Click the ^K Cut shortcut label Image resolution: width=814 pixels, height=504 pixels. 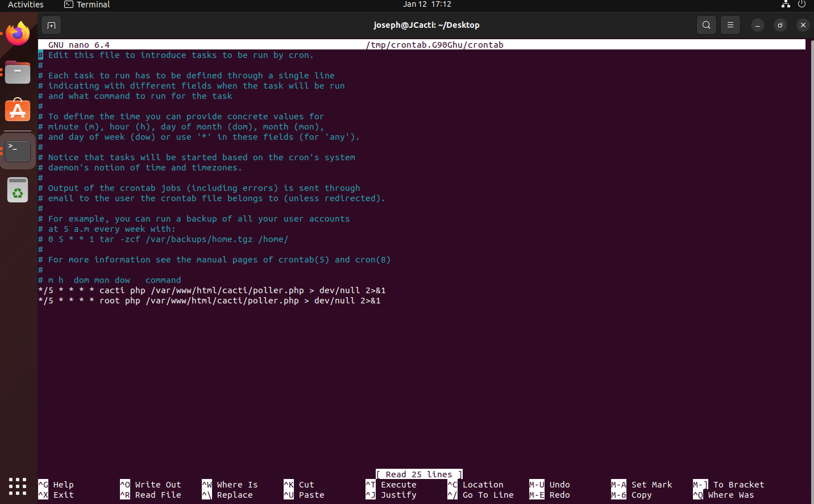click(299, 485)
